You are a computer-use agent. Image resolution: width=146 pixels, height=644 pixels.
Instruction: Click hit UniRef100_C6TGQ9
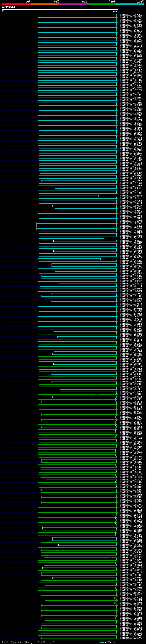pyautogui.click(x=131, y=80)
